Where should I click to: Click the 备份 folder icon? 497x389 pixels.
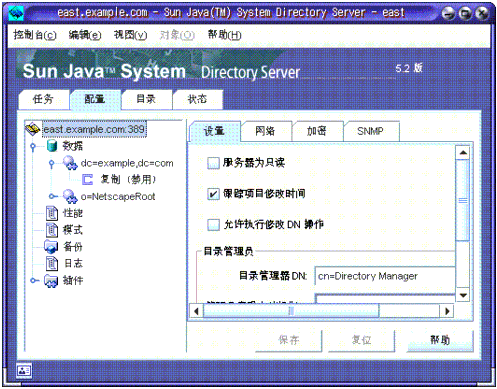[x=51, y=247]
